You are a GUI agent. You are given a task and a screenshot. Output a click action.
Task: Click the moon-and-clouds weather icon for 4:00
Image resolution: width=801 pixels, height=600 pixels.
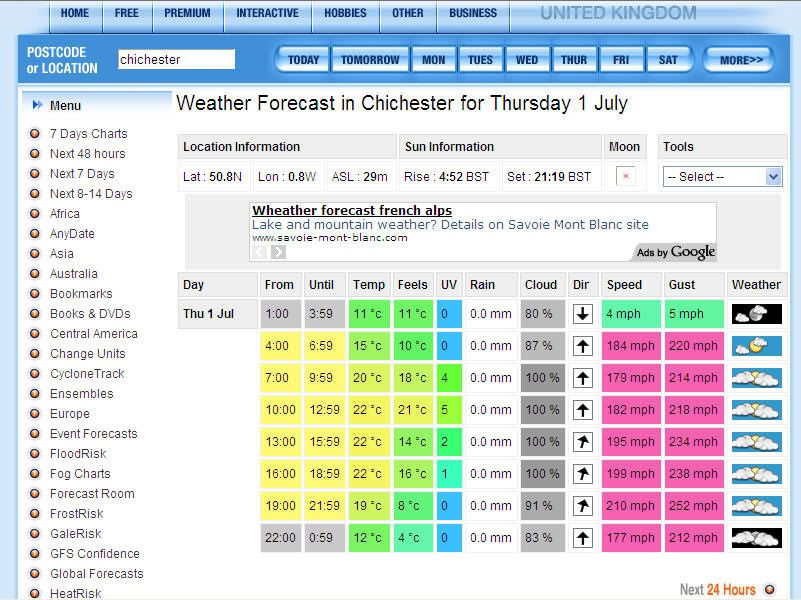tap(755, 346)
